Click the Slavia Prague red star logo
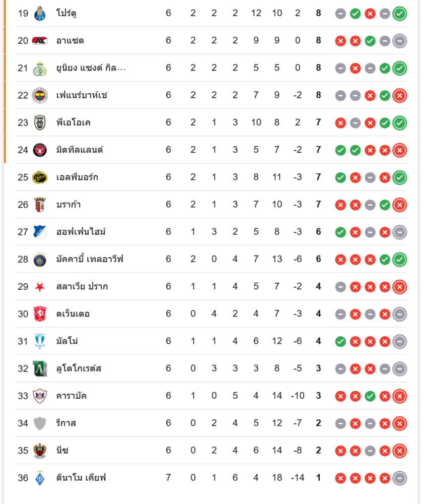Image resolution: width=421 pixels, height=504 pixels. (40, 286)
